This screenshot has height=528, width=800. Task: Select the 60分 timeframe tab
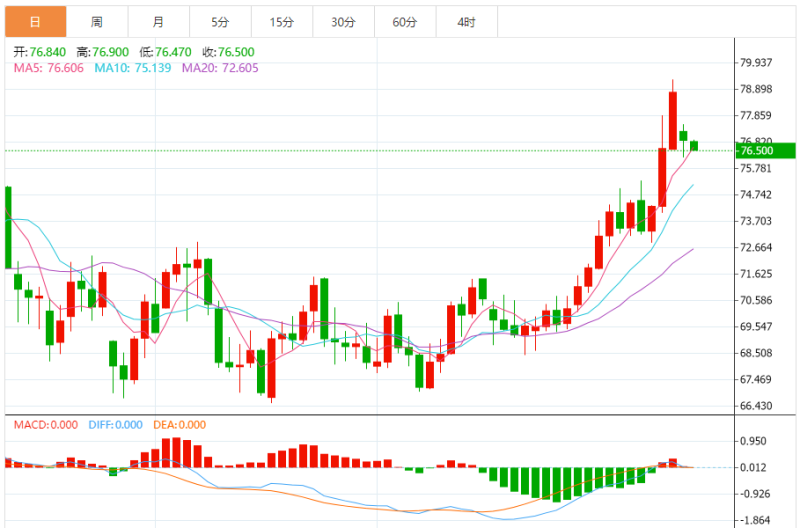[405, 22]
